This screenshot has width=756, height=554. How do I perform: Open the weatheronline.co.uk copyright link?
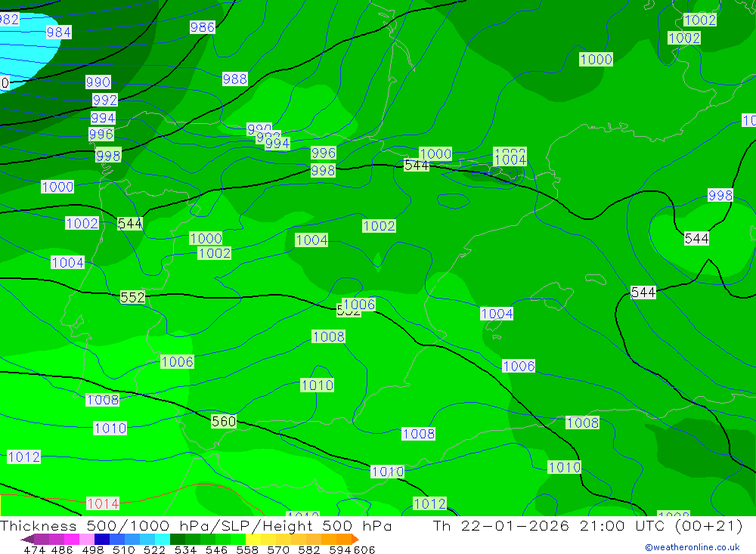tap(692, 546)
